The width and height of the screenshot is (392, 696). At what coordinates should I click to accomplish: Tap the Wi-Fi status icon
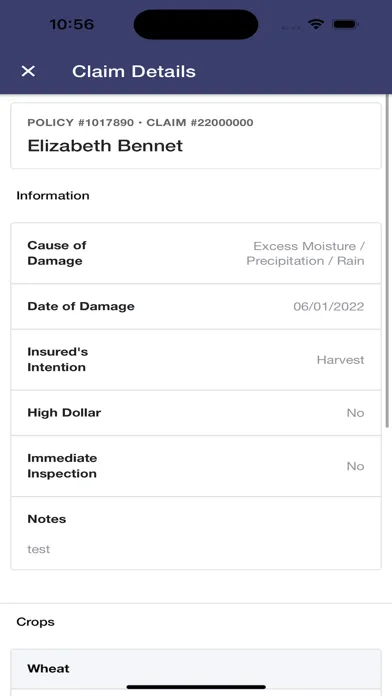(316, 24)
